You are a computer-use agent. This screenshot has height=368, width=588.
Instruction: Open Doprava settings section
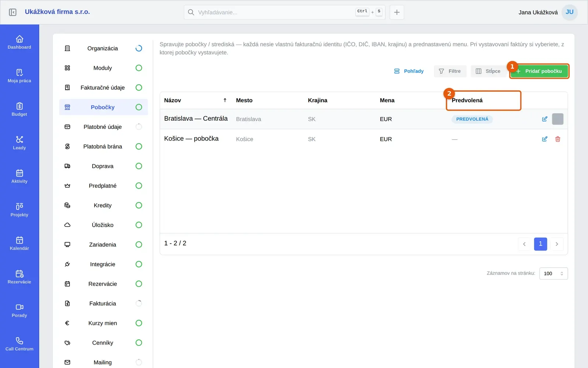click(103, 166)
